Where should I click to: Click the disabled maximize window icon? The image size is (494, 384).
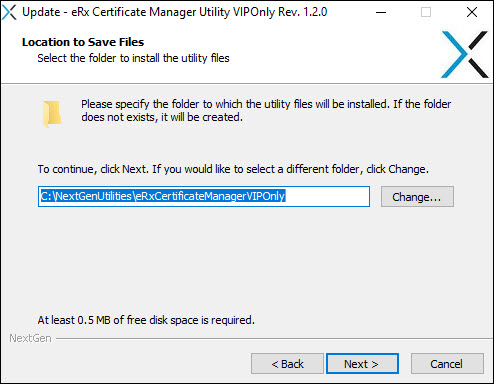[426, 12]
